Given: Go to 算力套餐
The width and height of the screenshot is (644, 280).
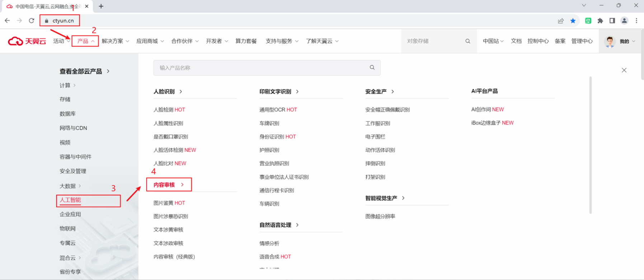Looking at the screenshot, I should [246, 41].
